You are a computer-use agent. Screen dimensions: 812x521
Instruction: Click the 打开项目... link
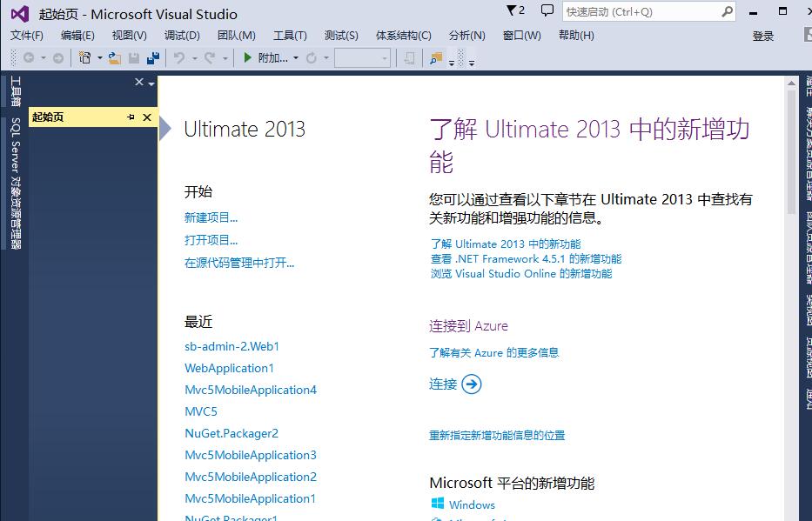point(211,240)
